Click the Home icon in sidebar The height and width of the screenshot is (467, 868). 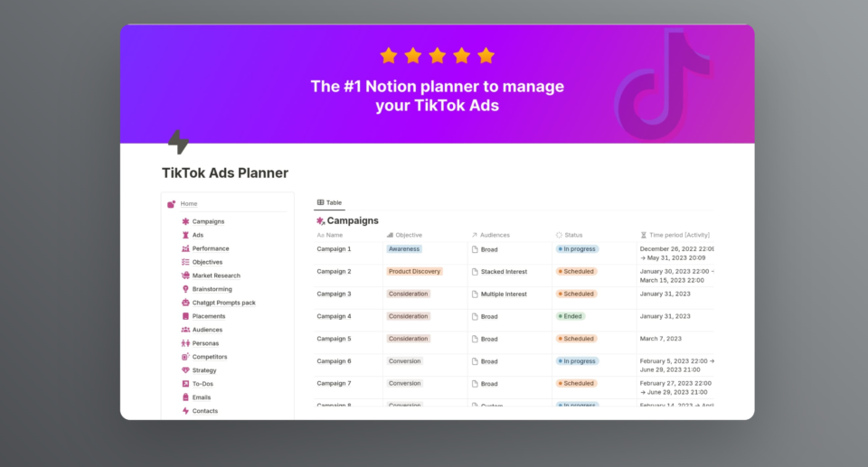click(172, 204)
